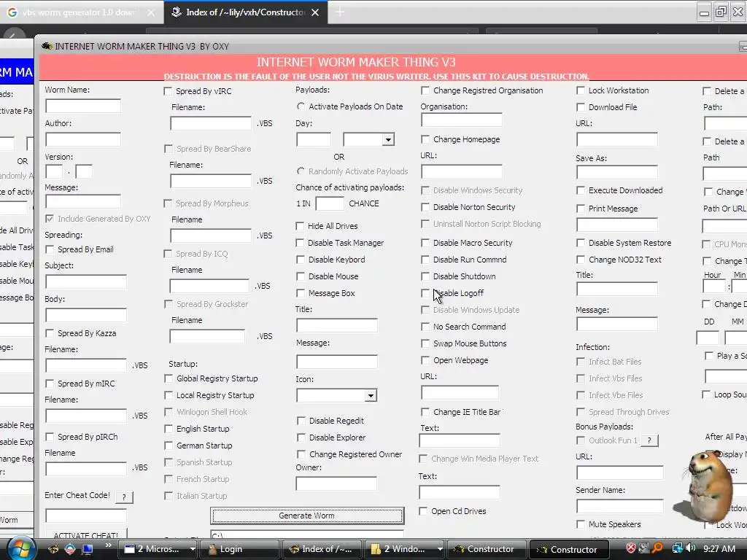Click the red shield security tray icon
Viewport: 747px width, 560px height.
tap(631, 548)
